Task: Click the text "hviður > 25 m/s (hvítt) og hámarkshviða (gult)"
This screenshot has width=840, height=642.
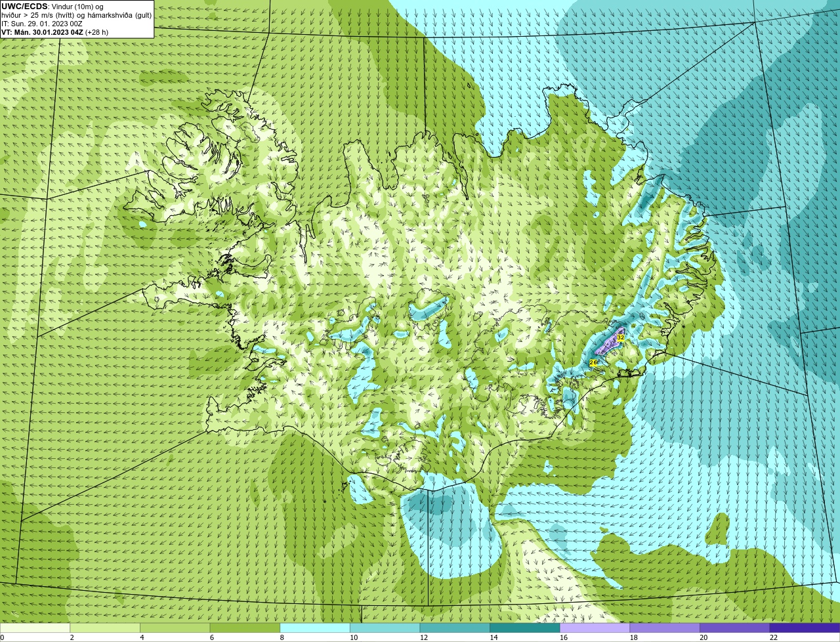Action: (x=76, y=14)
